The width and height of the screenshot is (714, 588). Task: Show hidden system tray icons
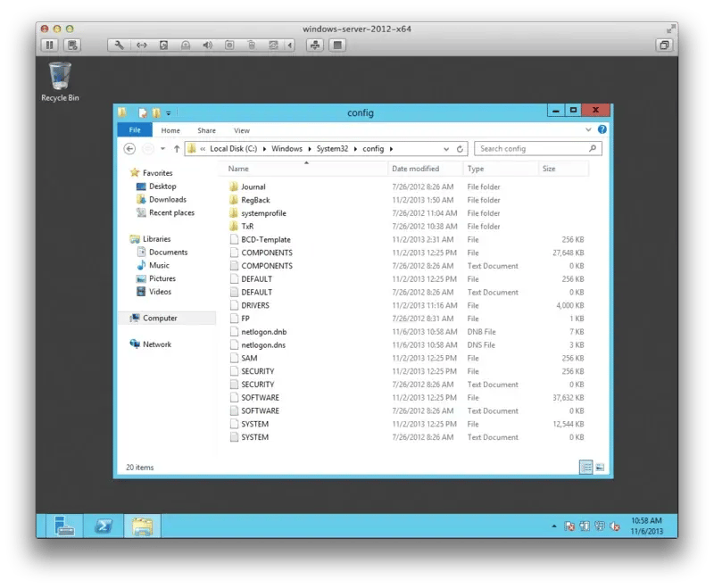tap(553, 526)
